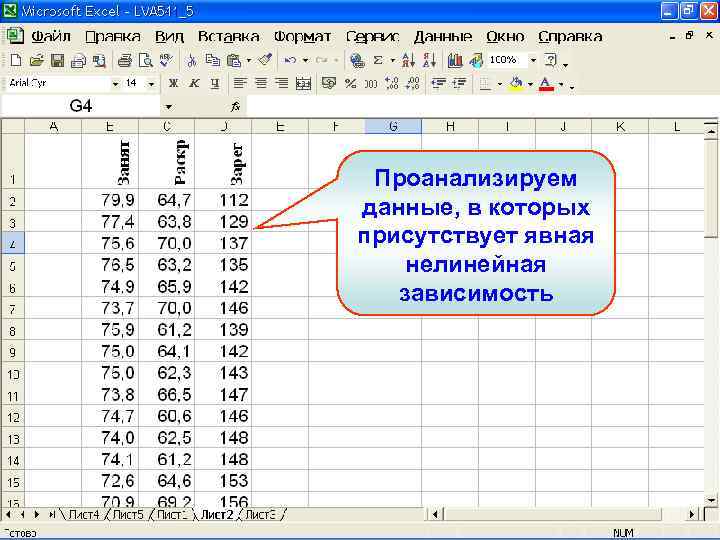Save the workbook with the floppy disk icon
Viewport: 720px width, 540px height.
coord(57,60)
